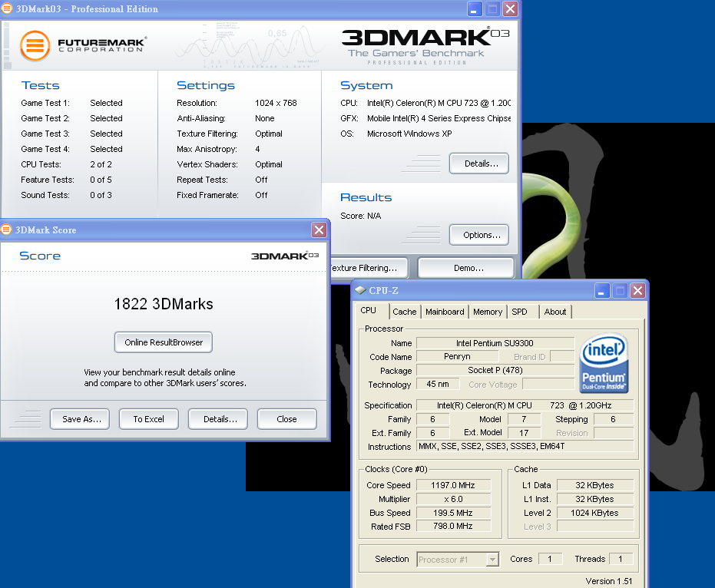Click the Cores count field
The height and width of the screenshot is (588, 715).
(x=550, y=559)
